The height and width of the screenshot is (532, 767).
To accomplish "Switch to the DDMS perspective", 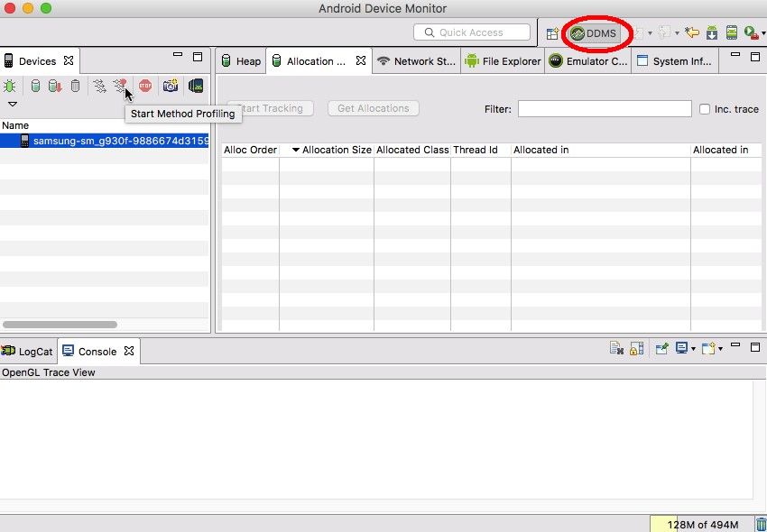I will [x=595, y=33].
